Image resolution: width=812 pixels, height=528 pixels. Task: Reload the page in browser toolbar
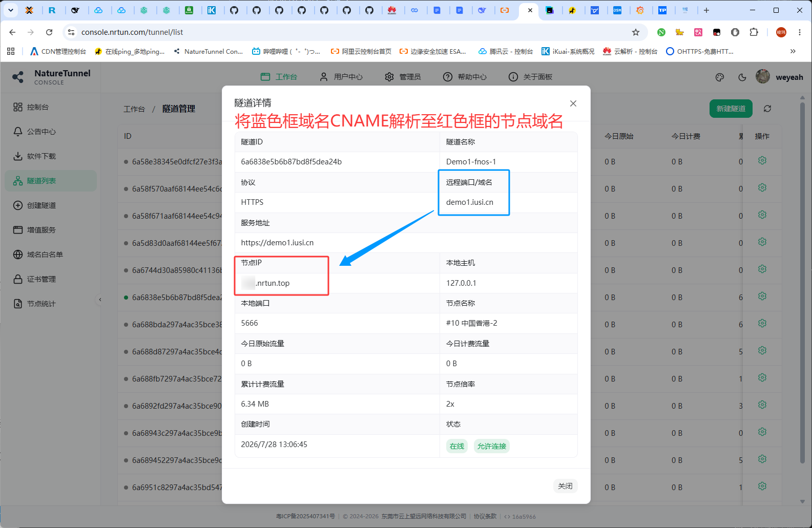pyautogui.click(x=49, y=32)
